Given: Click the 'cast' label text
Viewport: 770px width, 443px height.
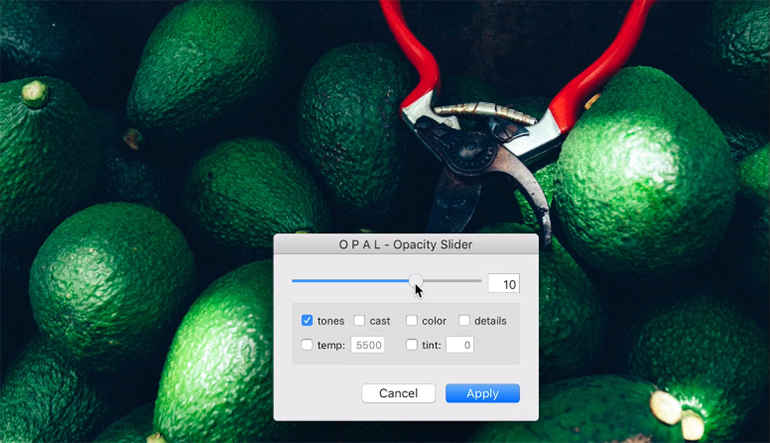Looking at the screenshot, I should (380, 321).
